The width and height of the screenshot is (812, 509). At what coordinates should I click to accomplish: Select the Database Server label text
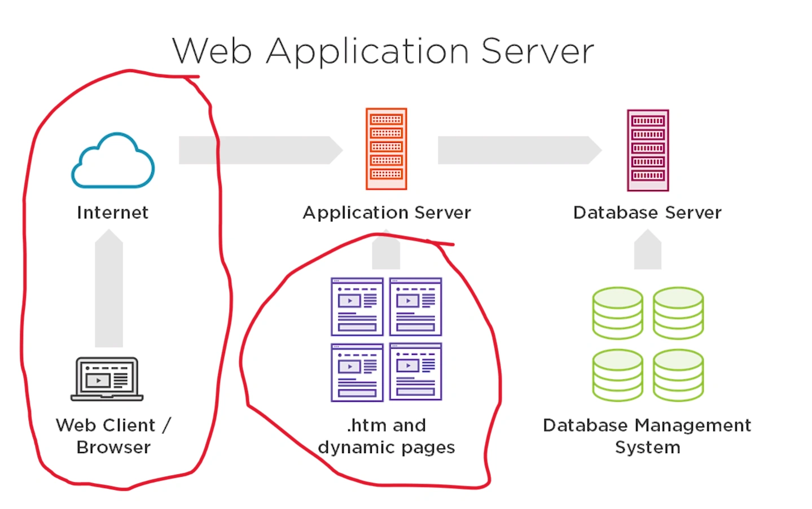tap(647, 212)
